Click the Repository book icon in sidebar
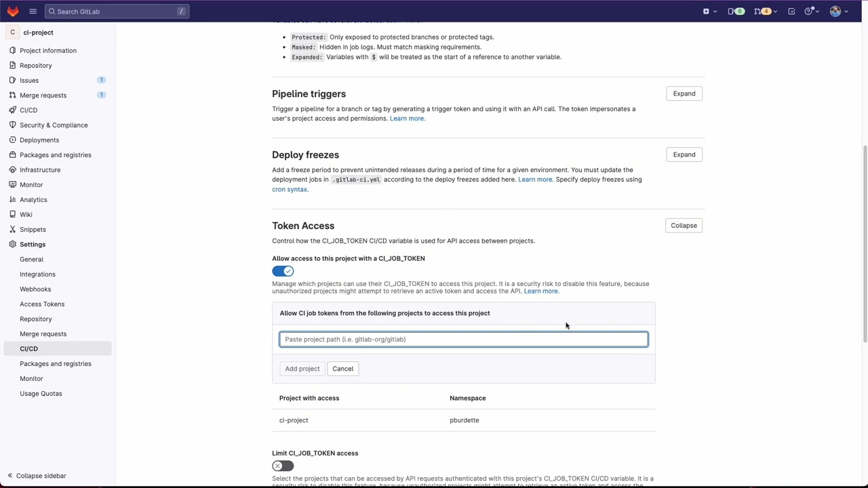Viewport: 868px width, 488px height. point(12,65)
